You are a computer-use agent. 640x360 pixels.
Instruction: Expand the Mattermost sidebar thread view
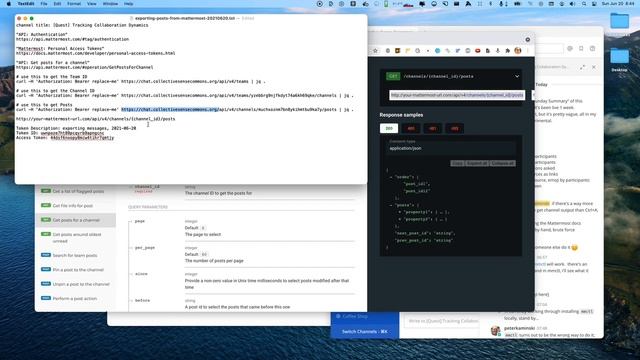coord(582,67)
